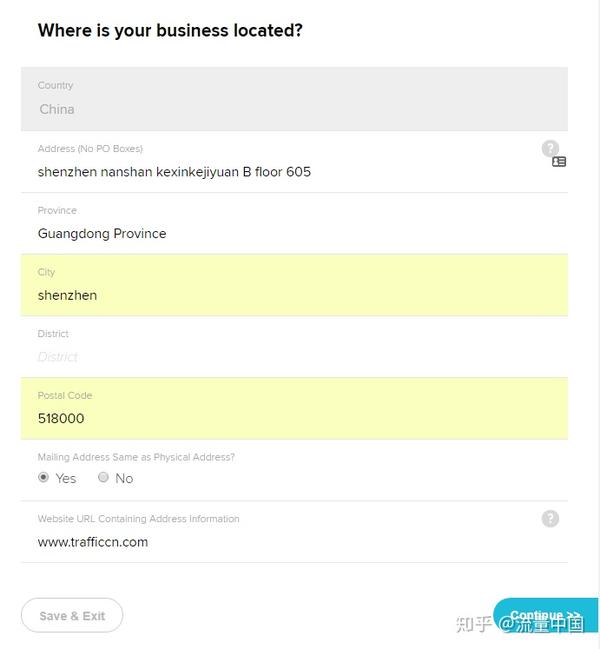Click the Website URL field www.trafficcn.com
This screenshot has width=600, height=649.
pos(294,532)
